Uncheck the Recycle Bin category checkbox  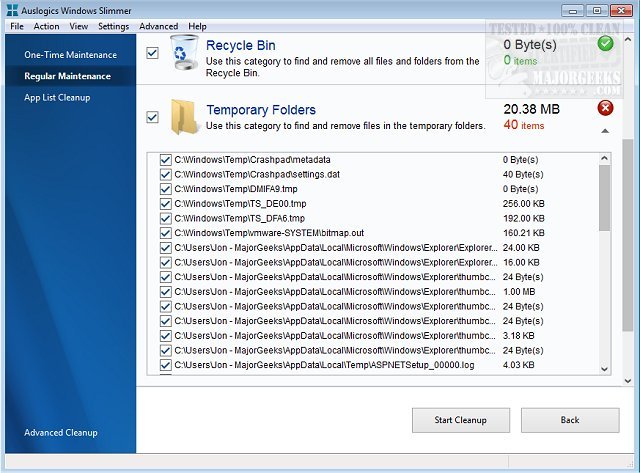point(152,53)
